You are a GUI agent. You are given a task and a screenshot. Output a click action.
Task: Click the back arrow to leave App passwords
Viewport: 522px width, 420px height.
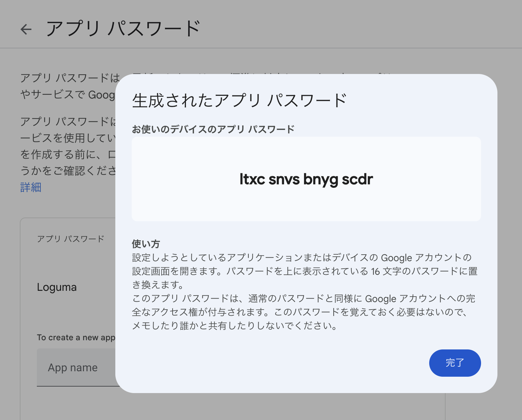(x=26, y=29)
